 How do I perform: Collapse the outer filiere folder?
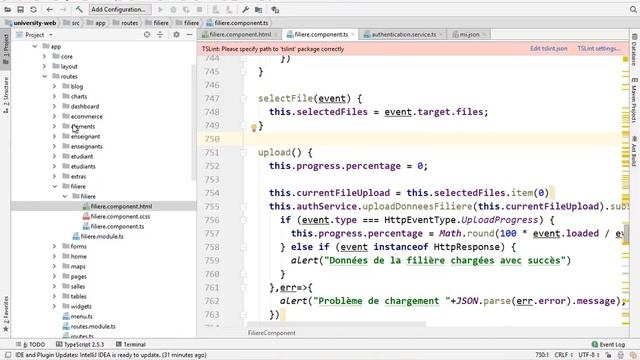54,187
